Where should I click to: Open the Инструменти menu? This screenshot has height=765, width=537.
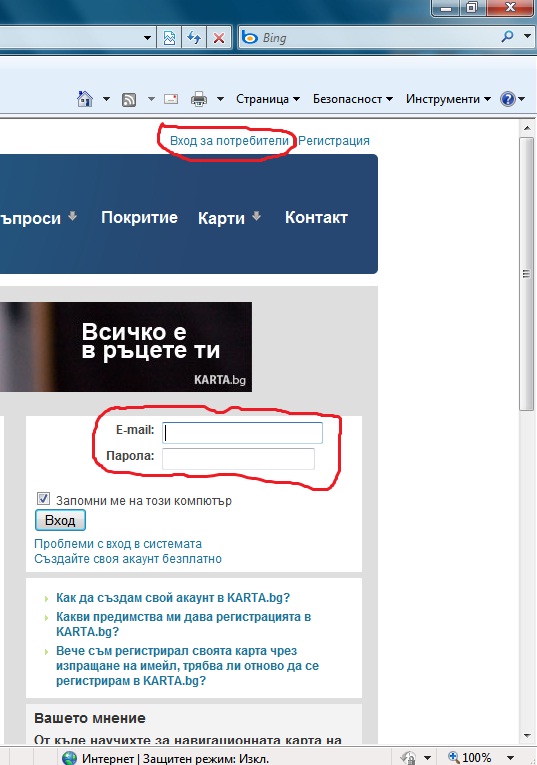(x=448, y=99)
